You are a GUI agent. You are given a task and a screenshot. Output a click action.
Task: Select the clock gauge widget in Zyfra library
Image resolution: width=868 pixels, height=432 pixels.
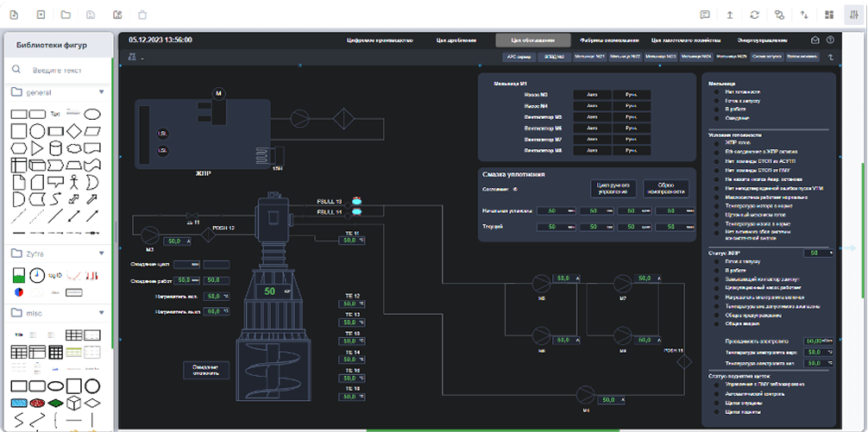click(36, 275)
